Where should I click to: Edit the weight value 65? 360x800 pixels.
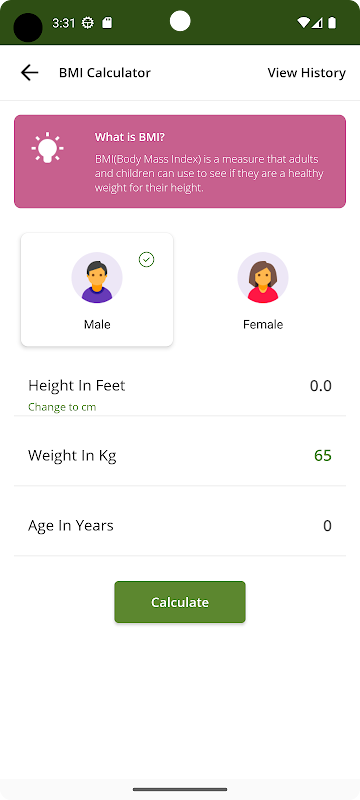323,455
